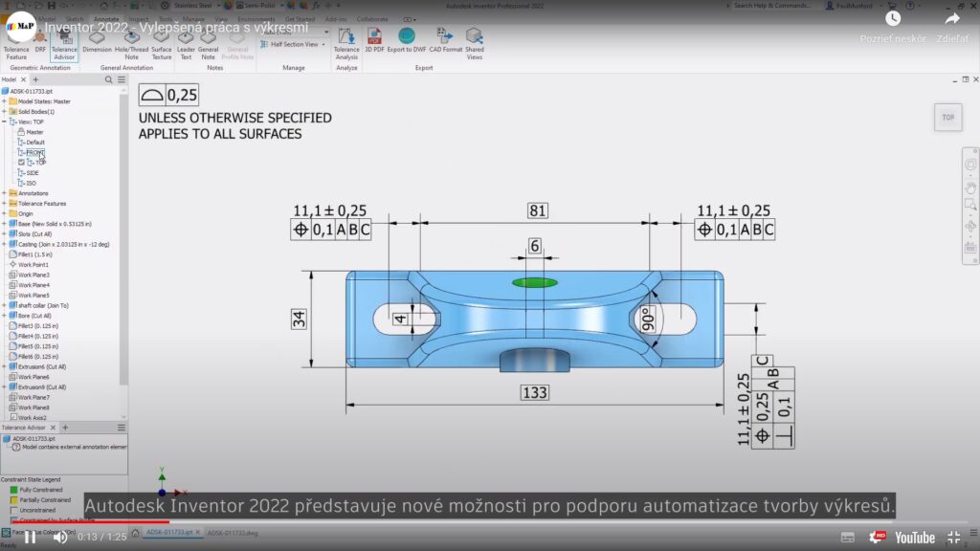The image size is (980, 551).
Task: Export as 3D PDF
Action: (x=374, y=41)
